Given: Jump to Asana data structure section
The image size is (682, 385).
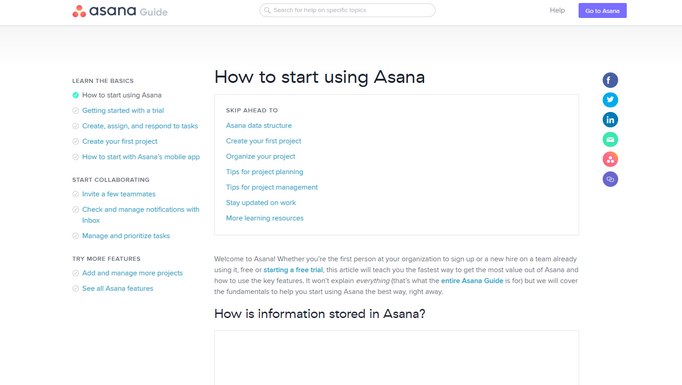Looking at the screenshot, I should point(259,125).
